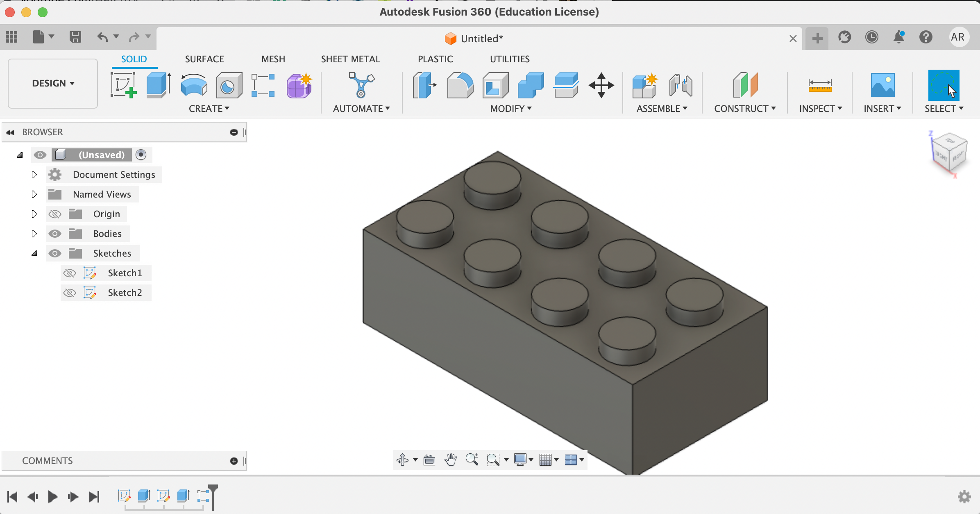Image resolution: width=980 pixels, height=514 pixels.
Task: Select the Create Form tool
Action: coord(299,85)
